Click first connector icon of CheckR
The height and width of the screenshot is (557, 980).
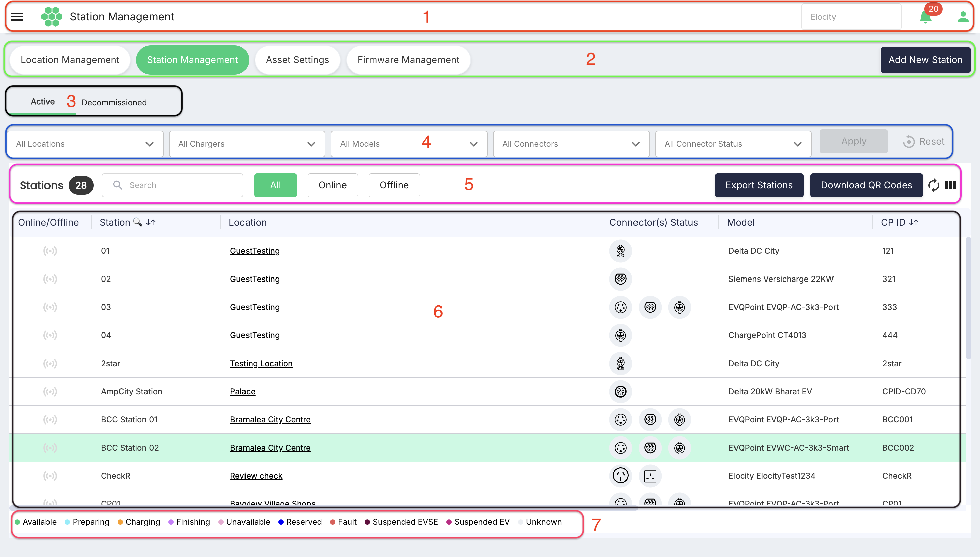pos(620,476)
